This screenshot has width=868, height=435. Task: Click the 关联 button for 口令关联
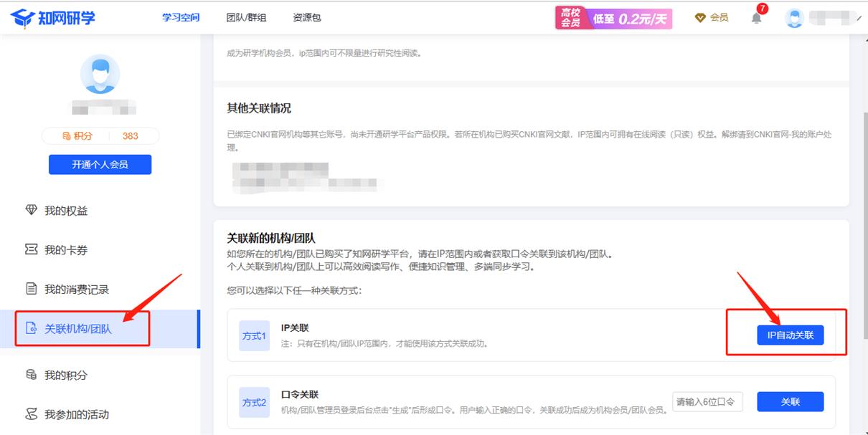790,402
